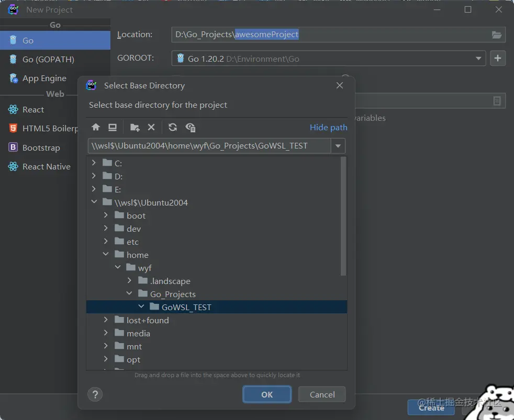Screen dimensions: 514x420
Task: Add GOROOT with plus button
Action: pyautogui.click(x=498, y=58)
